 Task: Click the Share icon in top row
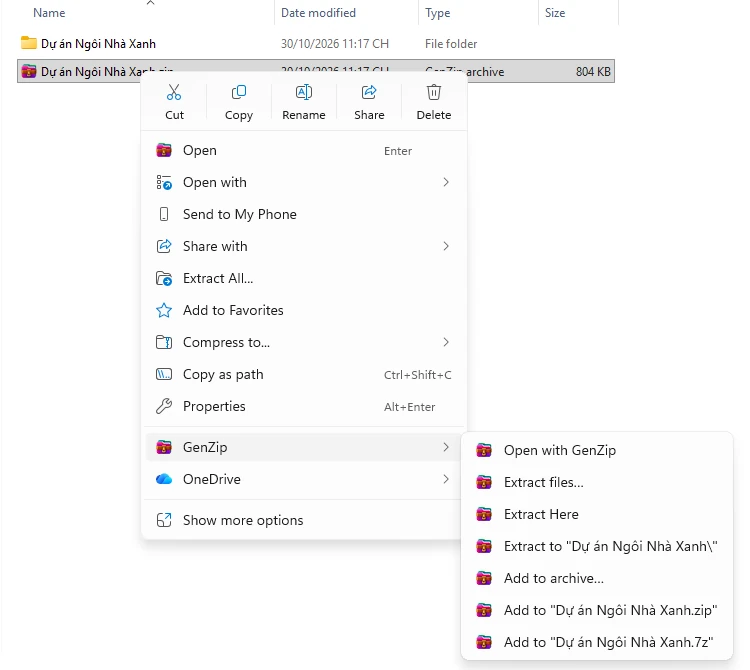(x=369, y=92)
